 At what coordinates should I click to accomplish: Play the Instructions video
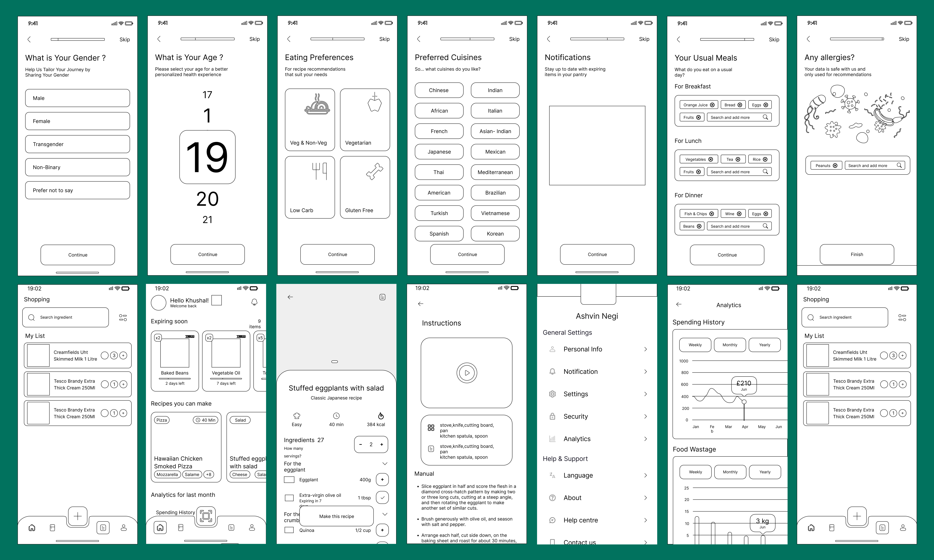click(467, 373)
